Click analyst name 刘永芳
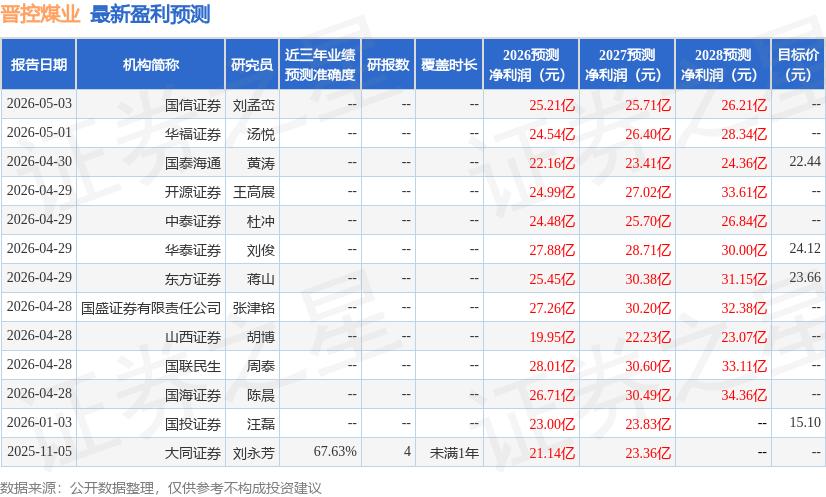The image size is (826, 497). [254, 453]
